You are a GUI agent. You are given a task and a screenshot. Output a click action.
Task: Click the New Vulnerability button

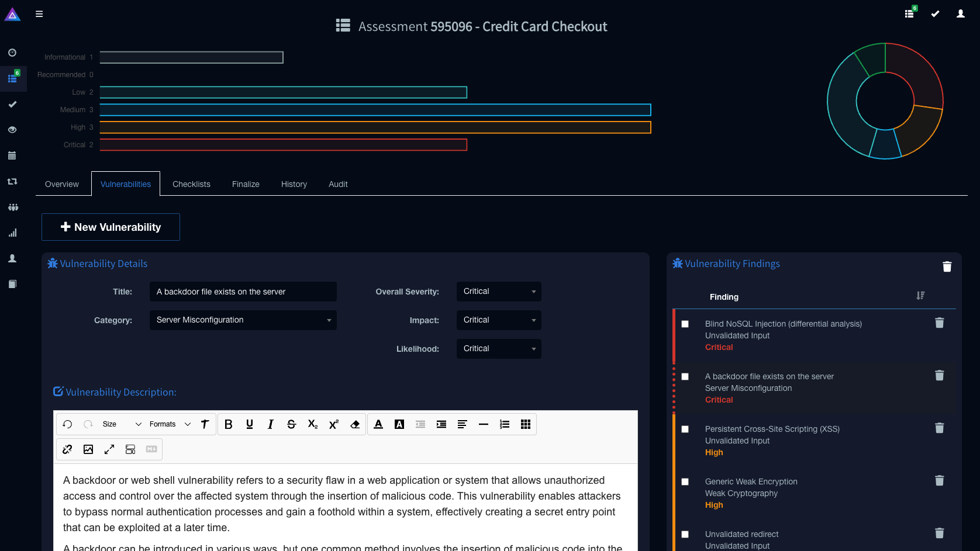pyautogui.click(x=111, y=227)
